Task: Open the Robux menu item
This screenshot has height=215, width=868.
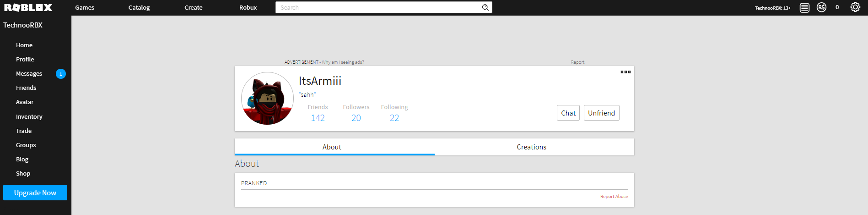Action: (248, 7)
